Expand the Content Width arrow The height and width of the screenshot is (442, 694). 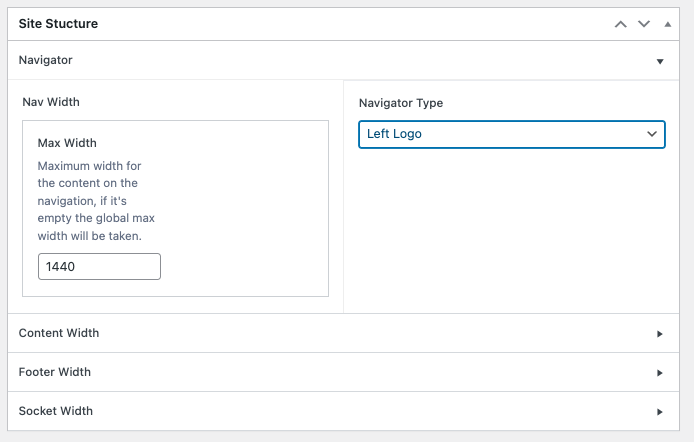(x=660, y=334)
